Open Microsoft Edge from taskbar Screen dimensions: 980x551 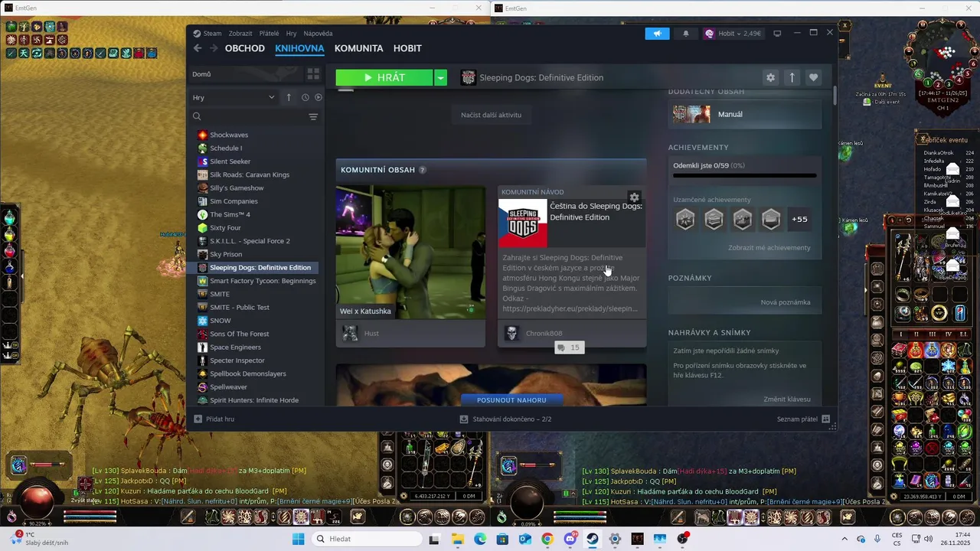point(479,539)
